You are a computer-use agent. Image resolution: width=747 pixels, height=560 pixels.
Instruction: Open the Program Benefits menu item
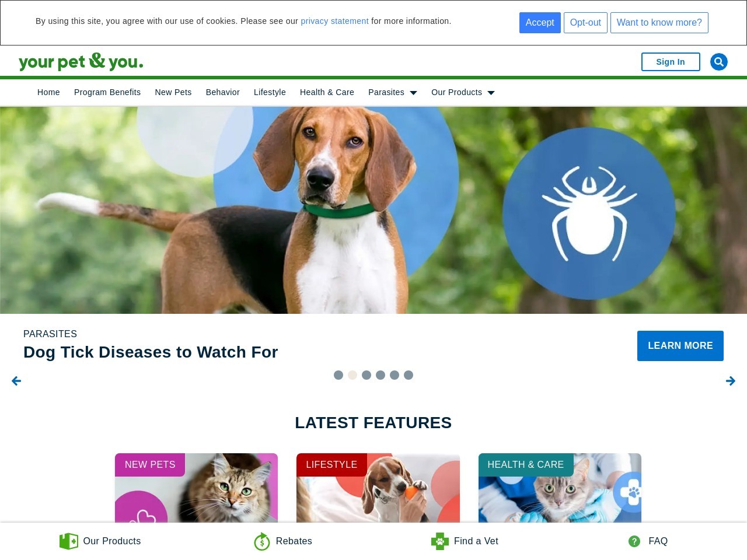click(x=107, y=92)
